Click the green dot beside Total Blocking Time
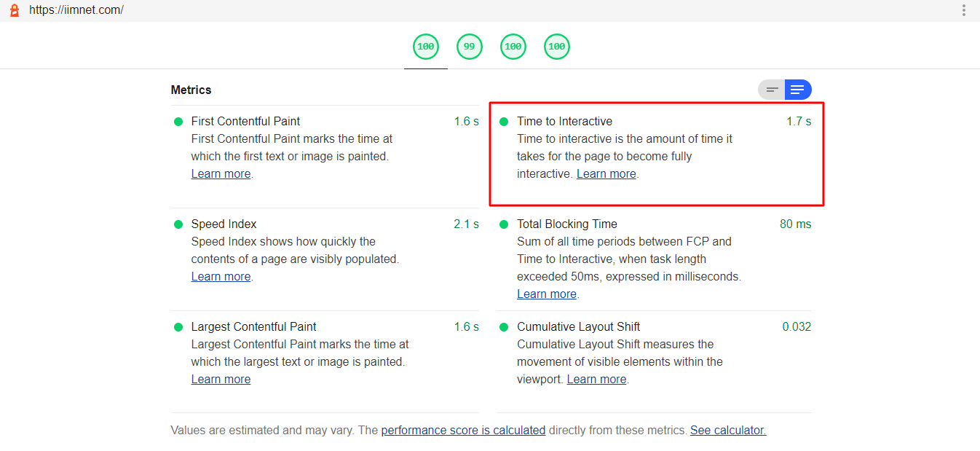 tap(504, 224)
